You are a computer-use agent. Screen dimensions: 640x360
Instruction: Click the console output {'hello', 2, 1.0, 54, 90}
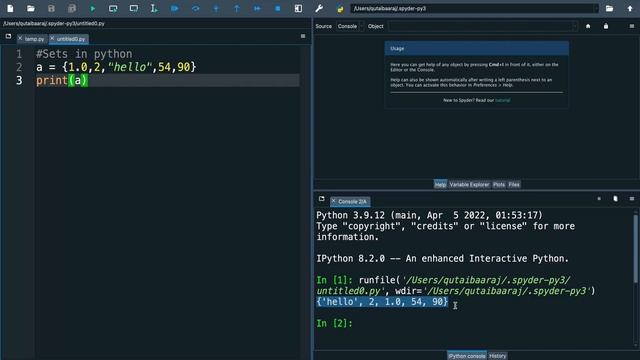coord(382,302)
